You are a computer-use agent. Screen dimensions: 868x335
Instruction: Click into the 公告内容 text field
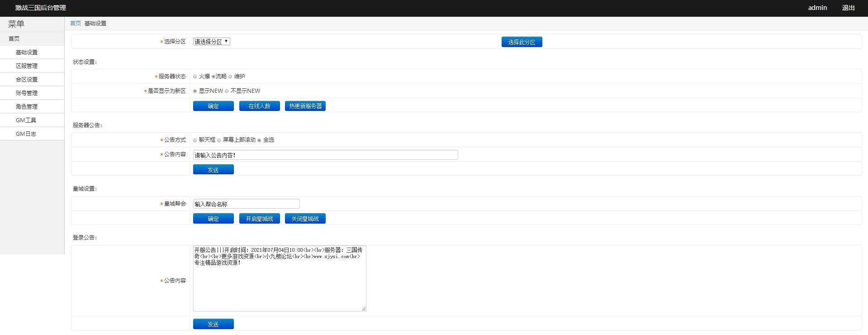(325, 155)
